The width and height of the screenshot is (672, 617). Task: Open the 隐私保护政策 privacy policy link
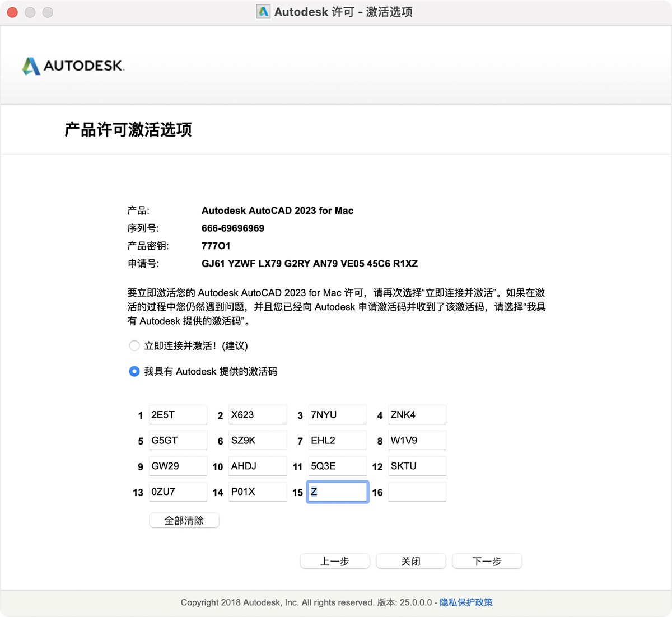coord(466,602)
